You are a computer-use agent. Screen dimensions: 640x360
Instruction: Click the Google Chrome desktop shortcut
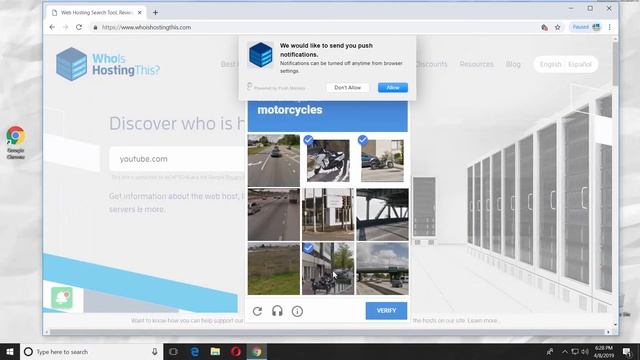pyautogui.click(x=16, y=142)
